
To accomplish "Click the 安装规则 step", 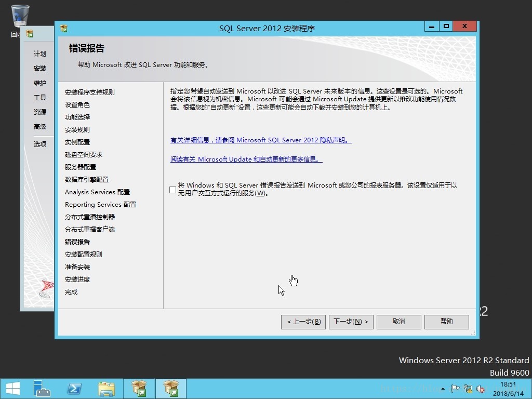I will (77, 129).
